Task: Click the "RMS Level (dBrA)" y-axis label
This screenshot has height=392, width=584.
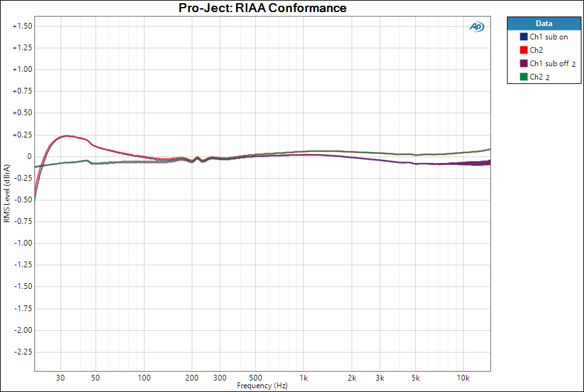Action: 7,193
